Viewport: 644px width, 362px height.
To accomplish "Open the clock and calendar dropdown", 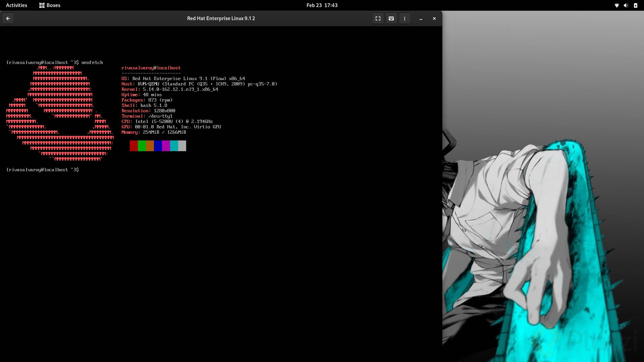I will 322,5.
